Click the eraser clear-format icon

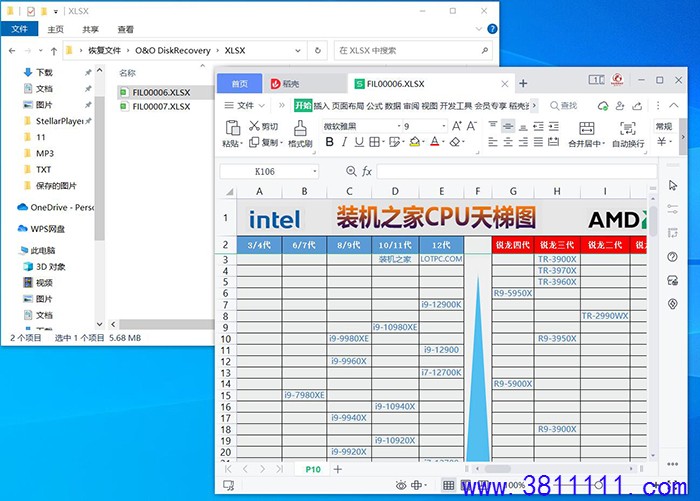coord(454,142)
